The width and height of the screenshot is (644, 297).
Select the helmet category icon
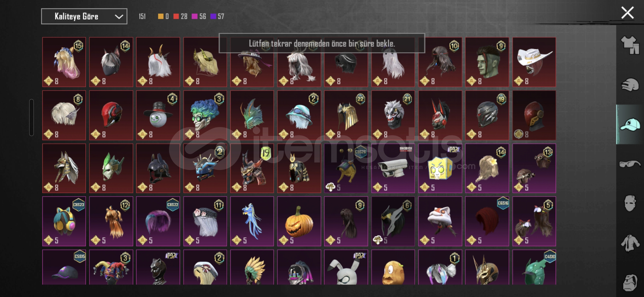coord(630,85)
